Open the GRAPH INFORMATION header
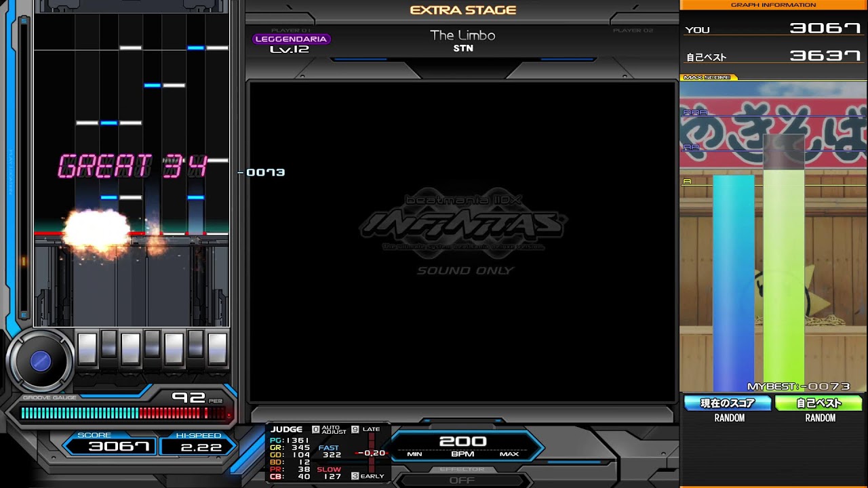 tap(773, 5)
